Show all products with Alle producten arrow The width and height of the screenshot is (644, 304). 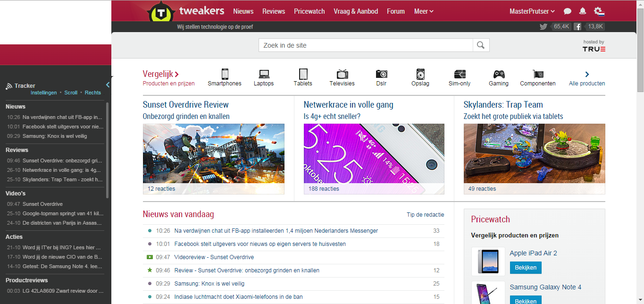(587, 74)
